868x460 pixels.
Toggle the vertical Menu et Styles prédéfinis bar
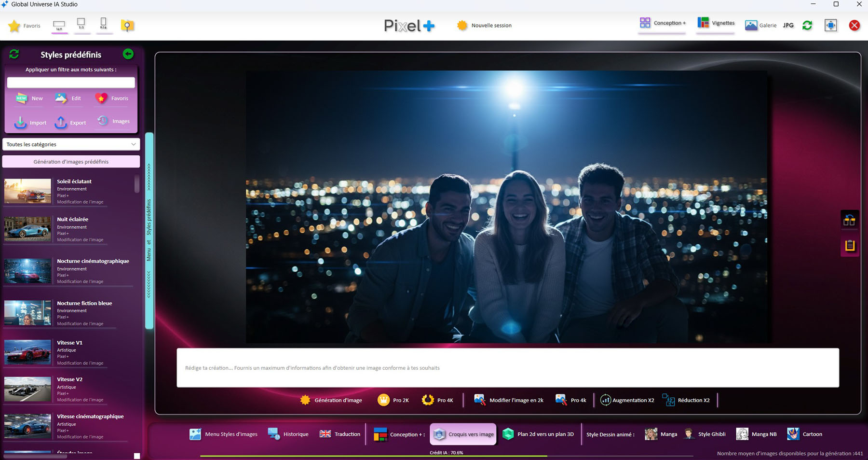[149, 230]
